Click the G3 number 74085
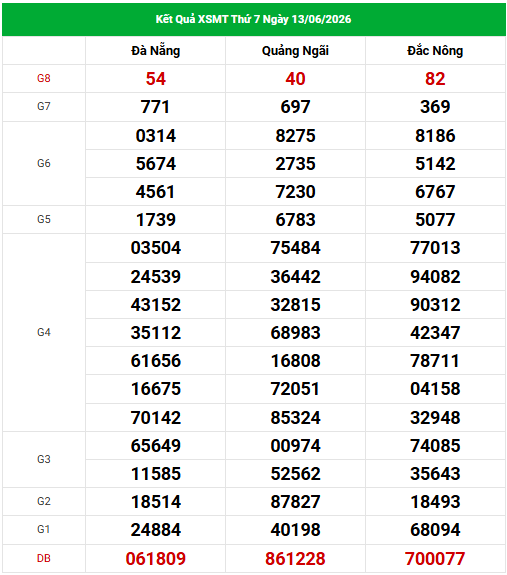507x575 pixels. (435, 446)
